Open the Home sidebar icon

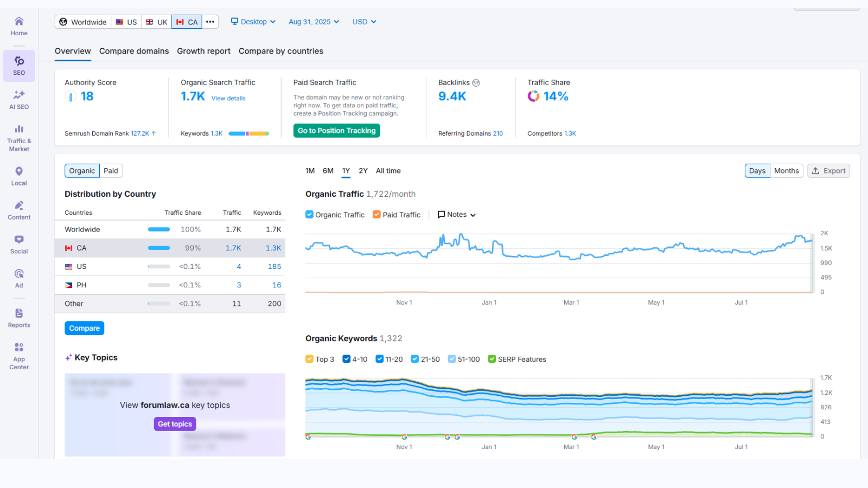tap(19, 25)
